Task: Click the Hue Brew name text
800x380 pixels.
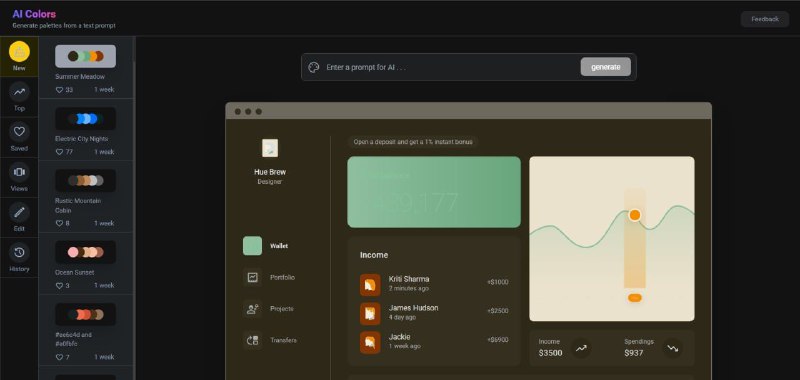Action: (270, 172)
